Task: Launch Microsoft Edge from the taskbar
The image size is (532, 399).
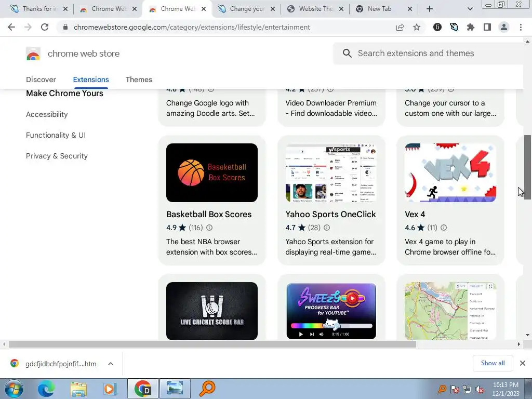Action: [x=46, y=389]
